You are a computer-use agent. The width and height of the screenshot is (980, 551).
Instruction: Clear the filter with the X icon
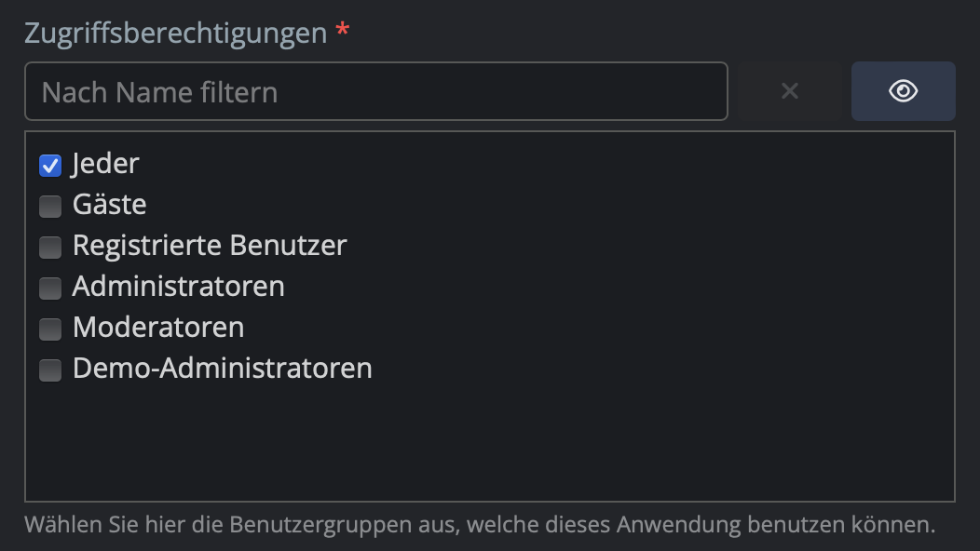789,91
